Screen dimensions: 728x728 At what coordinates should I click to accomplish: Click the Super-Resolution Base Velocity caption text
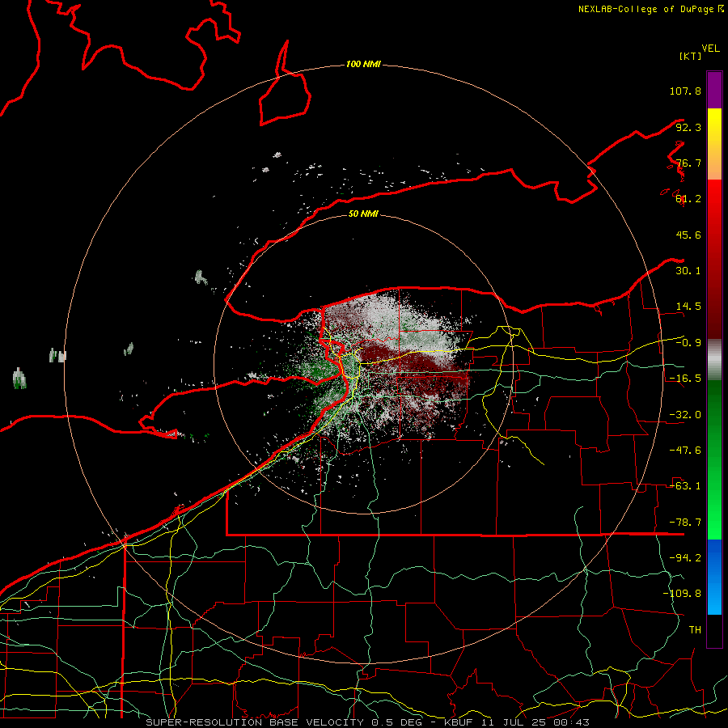point(368,722)
